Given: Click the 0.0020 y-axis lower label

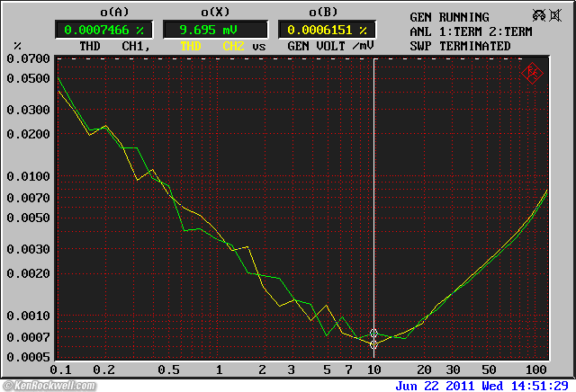Looking at the screenshot, I should coord(28,273).
